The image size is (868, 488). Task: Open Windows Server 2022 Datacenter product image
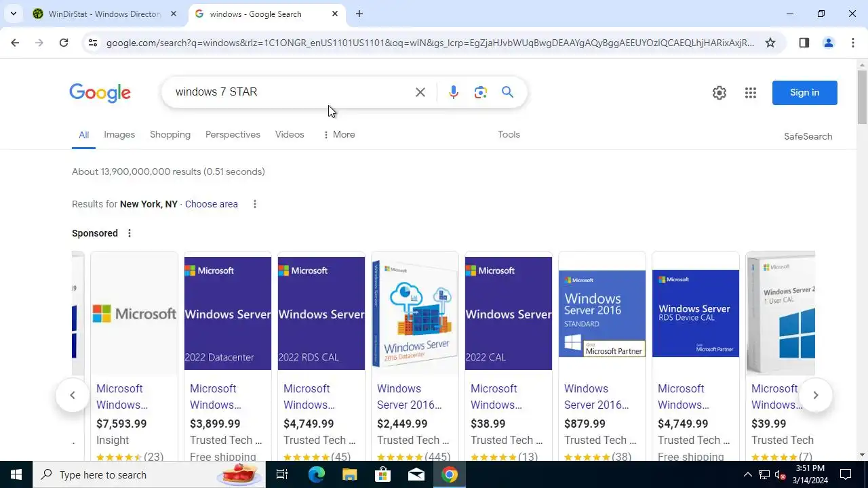pos(228,313)
